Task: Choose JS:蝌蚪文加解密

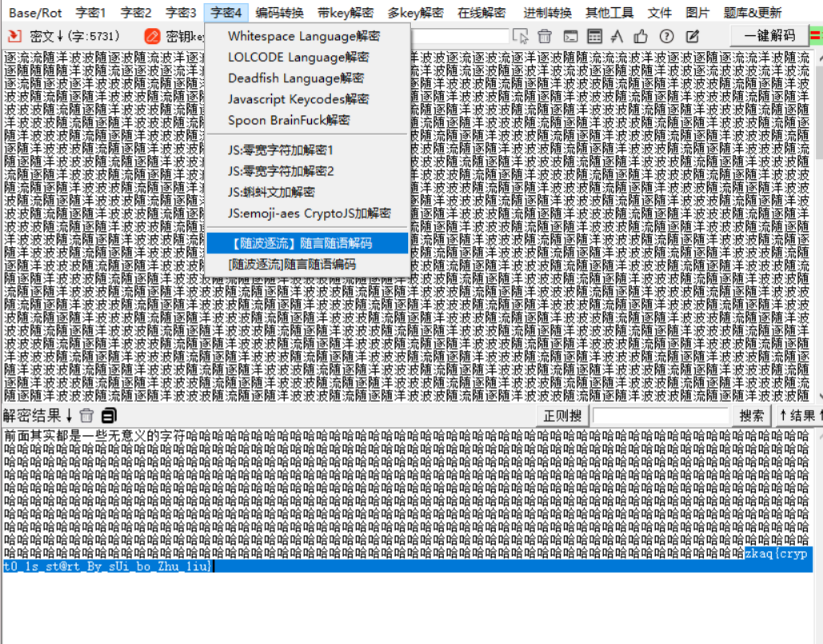Action: (307, 192)
